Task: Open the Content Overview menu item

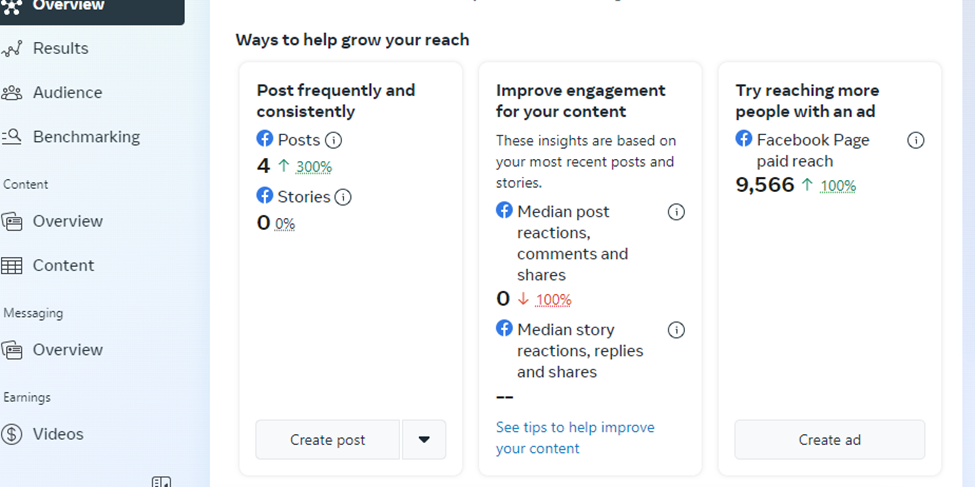Action: pos(67,221)
